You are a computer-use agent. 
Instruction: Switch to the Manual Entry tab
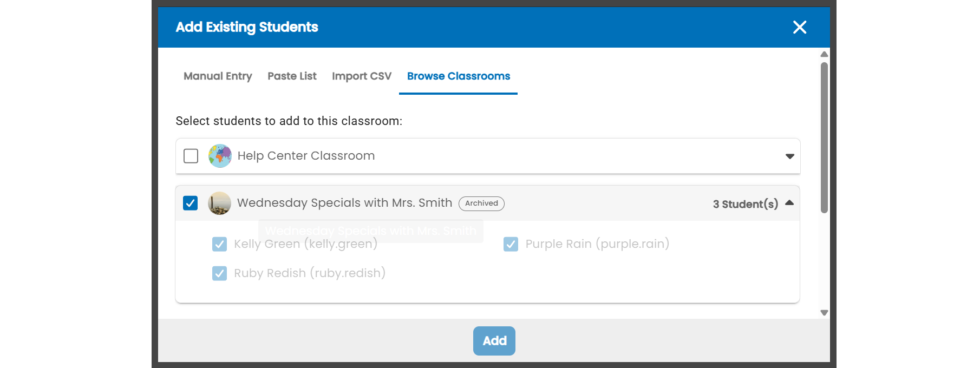point(218,76)
